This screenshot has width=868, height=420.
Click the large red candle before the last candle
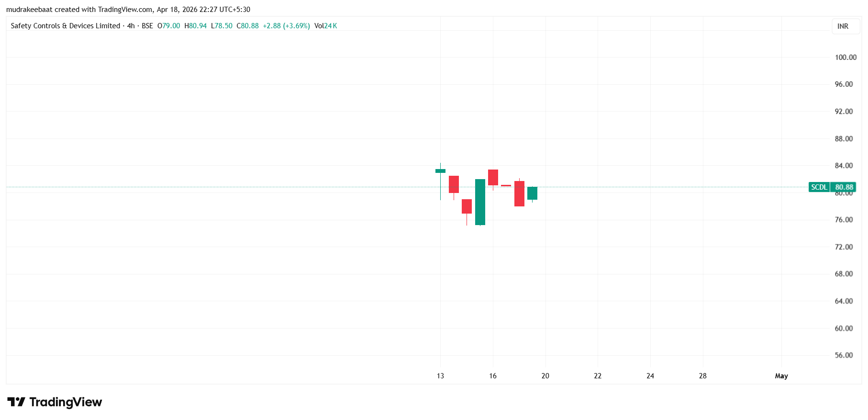(519, 193)
